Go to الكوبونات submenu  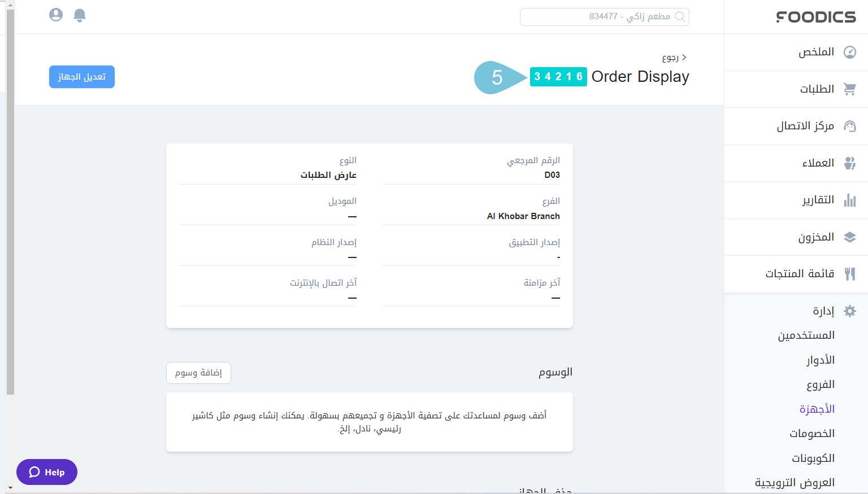[x=813, y=458]
